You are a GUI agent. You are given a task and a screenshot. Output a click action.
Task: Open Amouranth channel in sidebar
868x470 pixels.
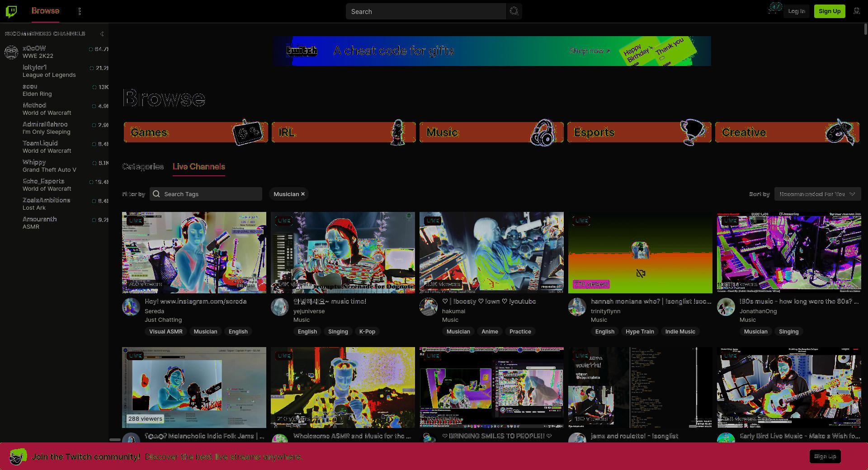pos(54,223)
